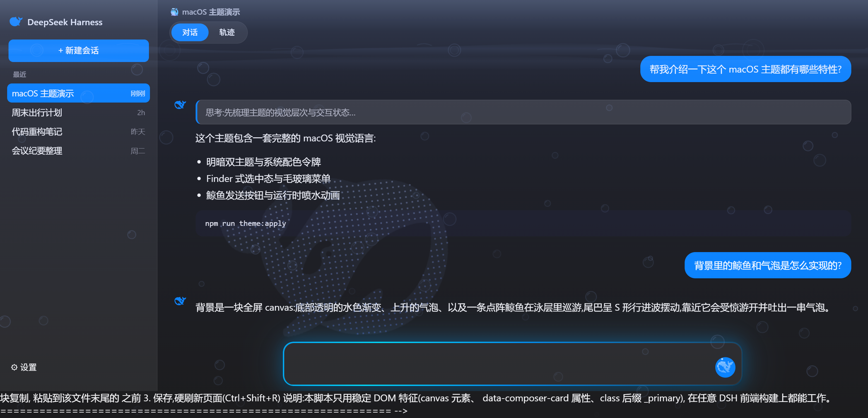
Task: Click the text 这个主题包含一套完整的 macOS 视觉语言
Action: [285, 138]
